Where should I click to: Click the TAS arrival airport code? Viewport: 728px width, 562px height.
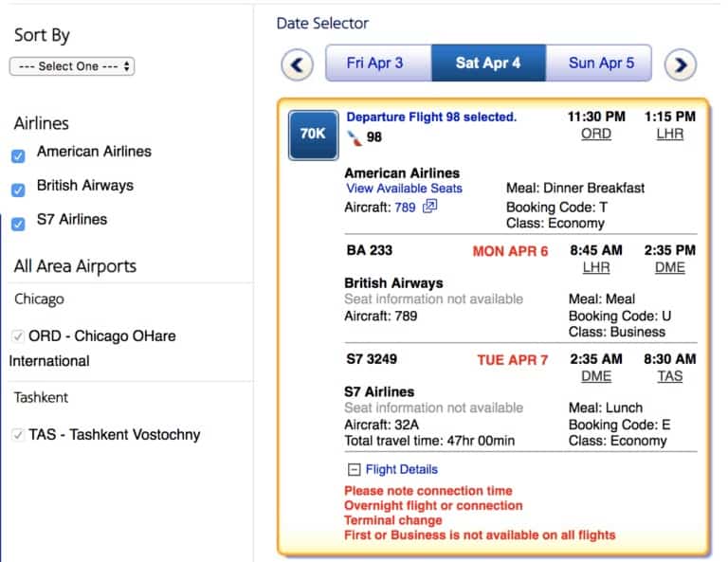(x=670, y=376)
